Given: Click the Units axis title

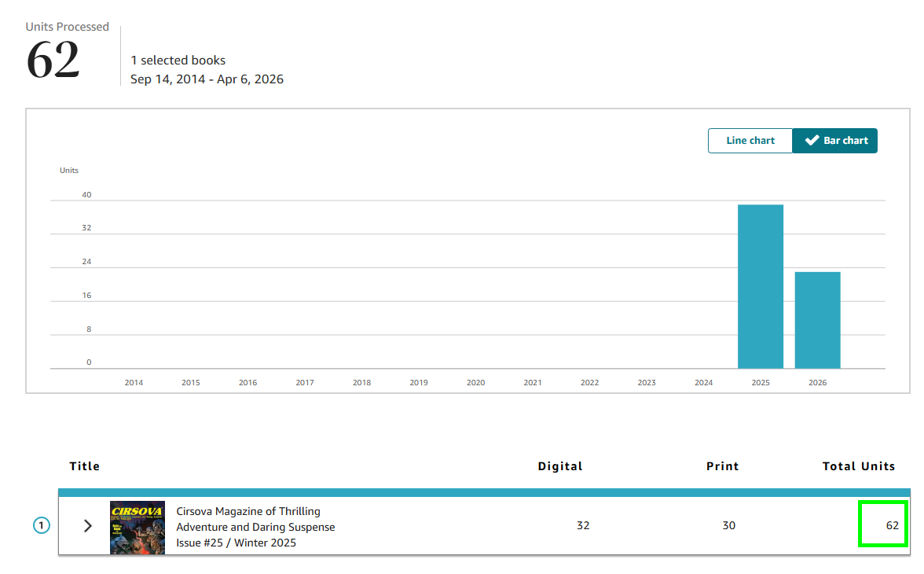Looking at the screenshot, I should 69,171.
